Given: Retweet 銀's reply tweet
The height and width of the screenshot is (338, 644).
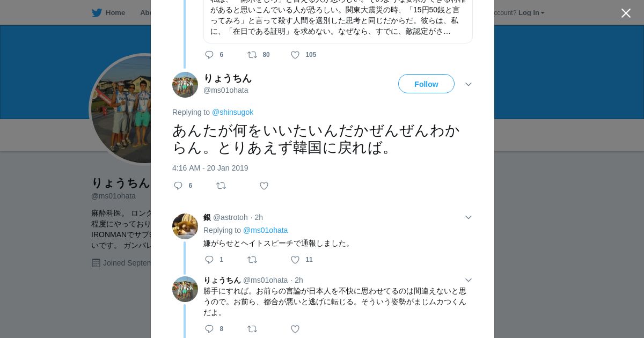Looking at the screenshot, I should [x=252, y=260].
